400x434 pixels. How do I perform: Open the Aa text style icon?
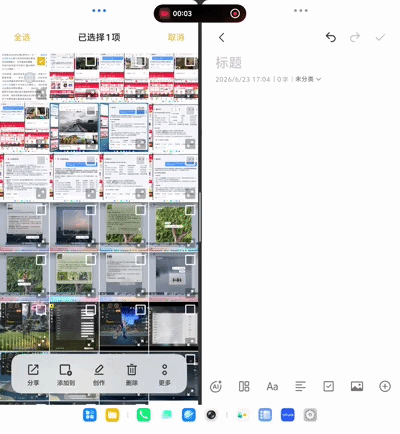[x=272, y=387]
